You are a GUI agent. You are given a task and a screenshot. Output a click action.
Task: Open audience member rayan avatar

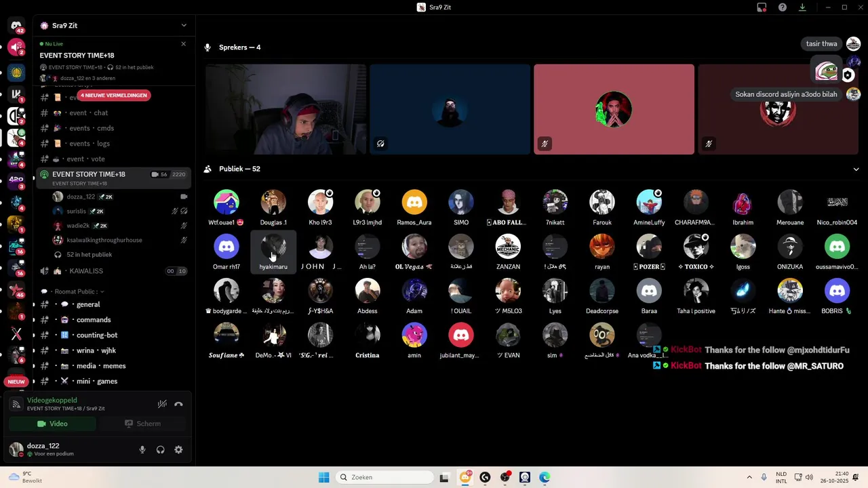(602, 247)
